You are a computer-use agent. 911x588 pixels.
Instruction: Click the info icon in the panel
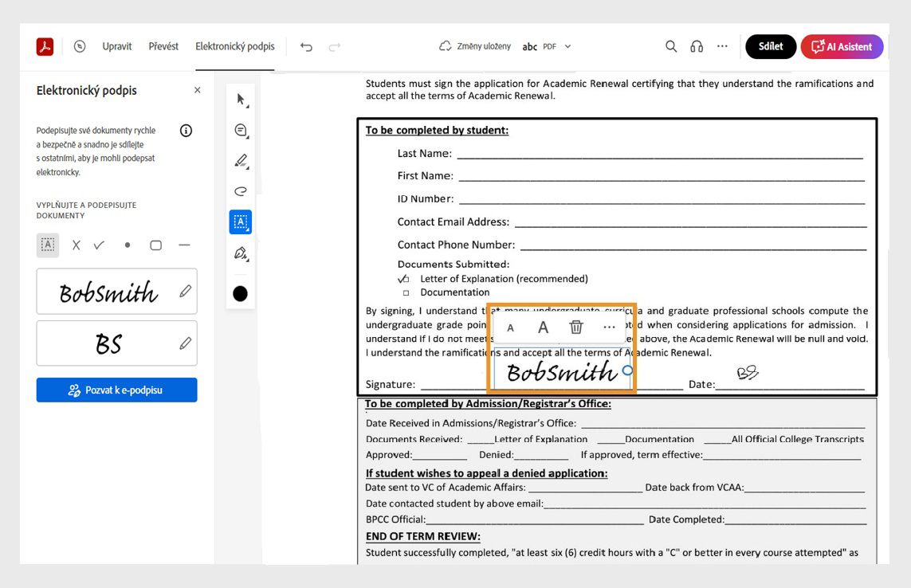(186, 131)
